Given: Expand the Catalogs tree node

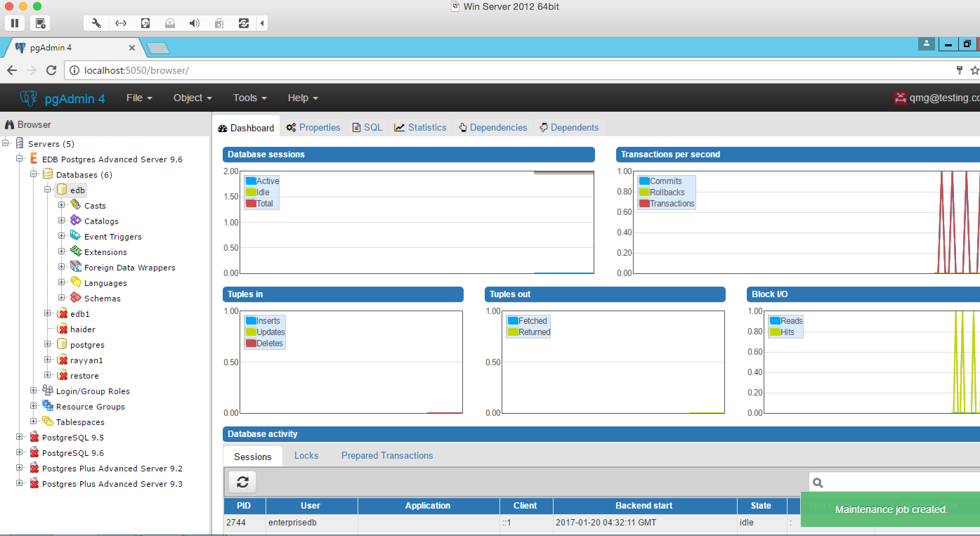Looking at the screenshot, I should (x=61, y=220).
